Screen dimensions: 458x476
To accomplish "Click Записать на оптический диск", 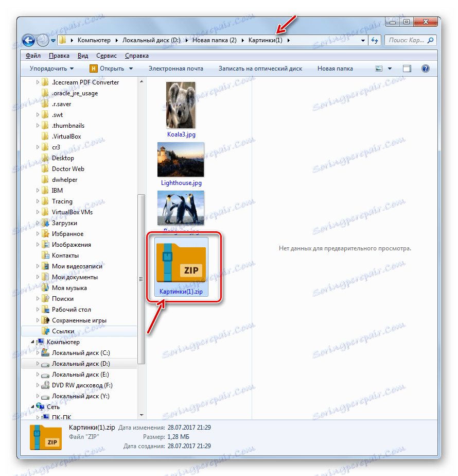I will [260, 69].
